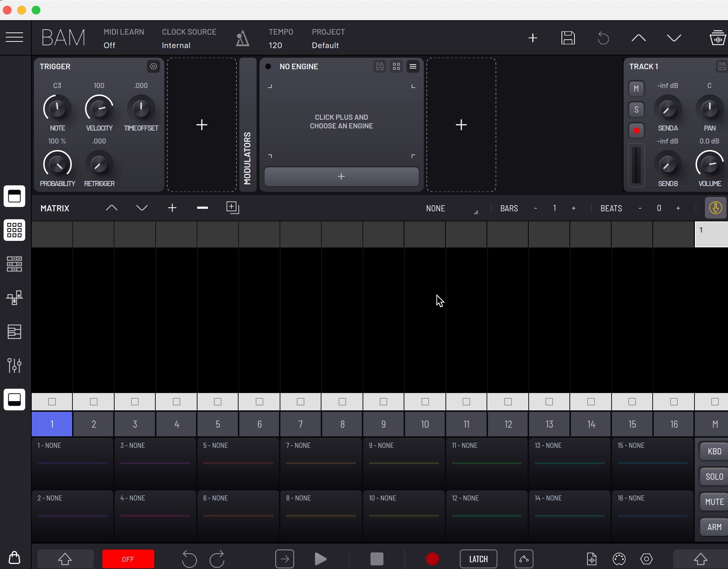Open Clock Source Internal selector

pyautogui.click(x=189, y=39)
